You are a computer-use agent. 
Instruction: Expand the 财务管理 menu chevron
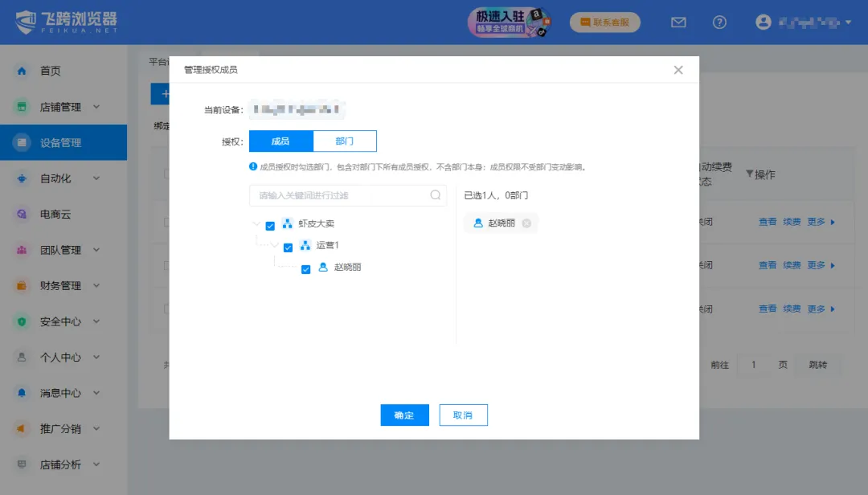(x=96, y=286)
